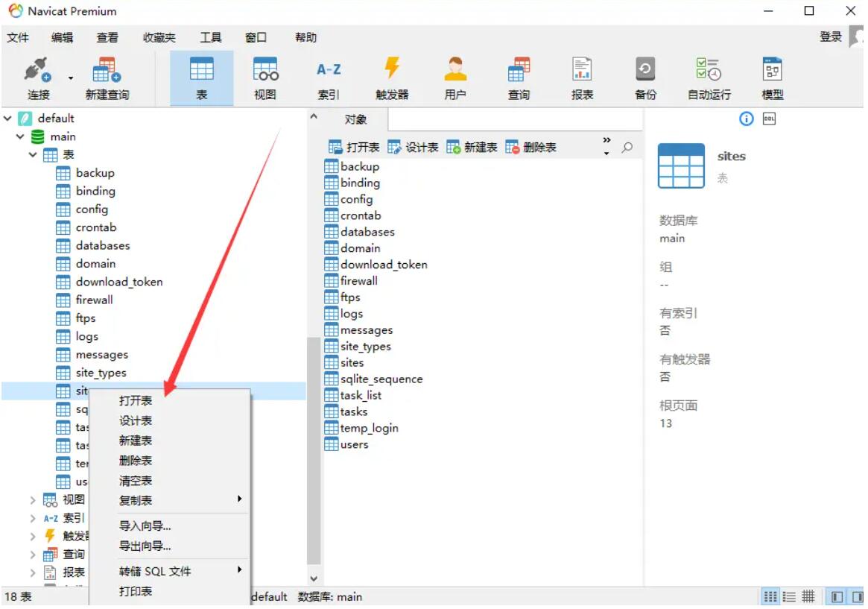Switch to list view in status bar
The image size is (868, 609).
coord(789,597)
